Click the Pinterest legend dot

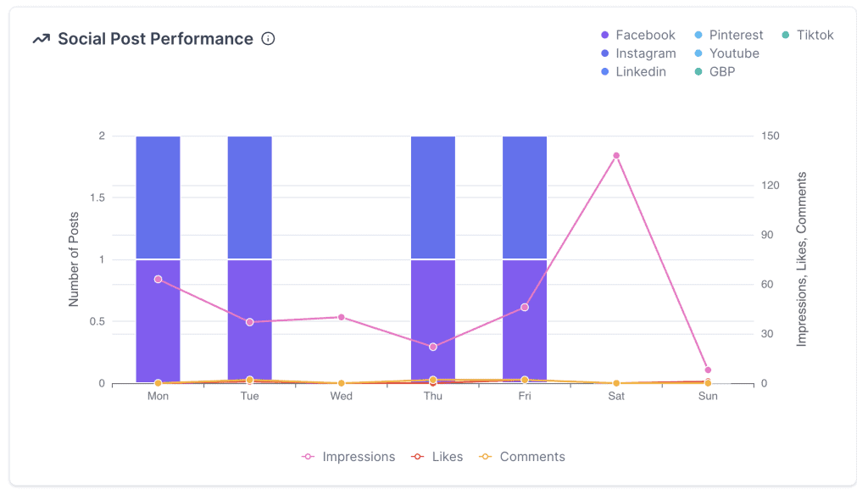click(x=698, y=35)
